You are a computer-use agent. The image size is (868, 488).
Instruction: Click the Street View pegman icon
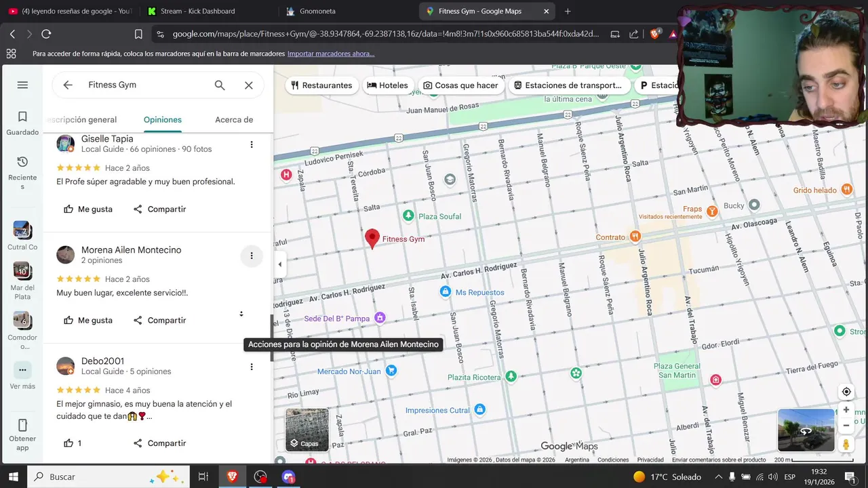coord(846,444)
